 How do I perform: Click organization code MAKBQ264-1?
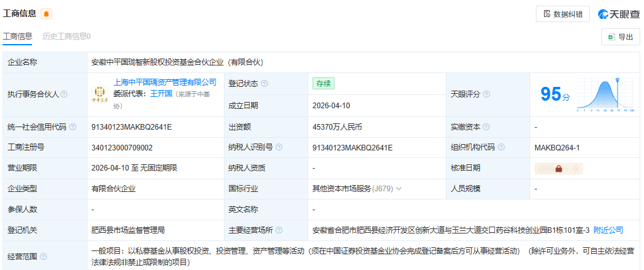click(557, 147)
